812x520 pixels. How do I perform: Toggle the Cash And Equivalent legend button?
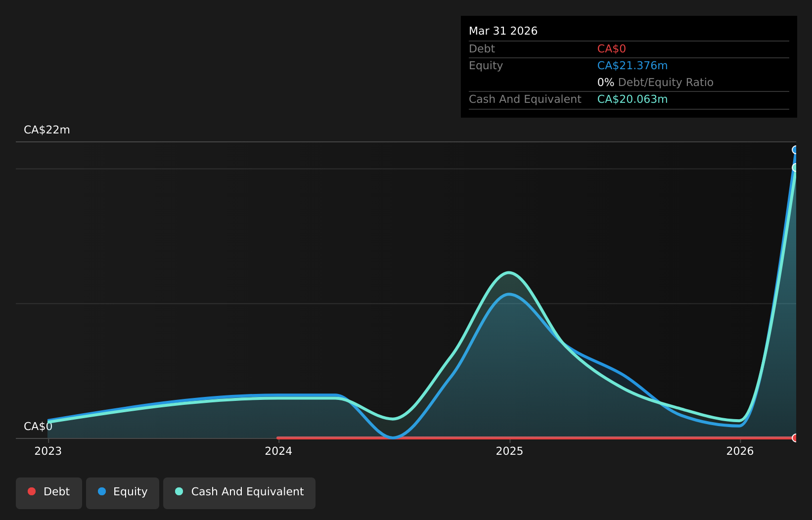pyautogui.click(x=239, y=493)
